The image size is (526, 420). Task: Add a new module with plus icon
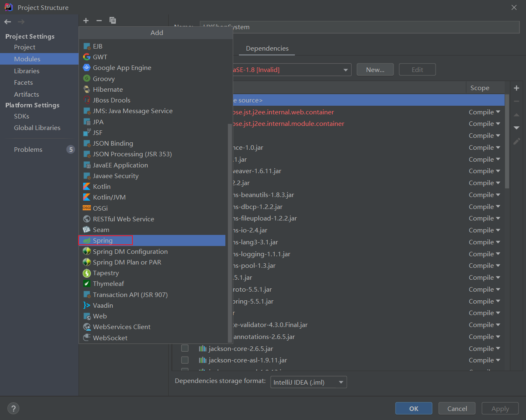[x=86, y=21]
